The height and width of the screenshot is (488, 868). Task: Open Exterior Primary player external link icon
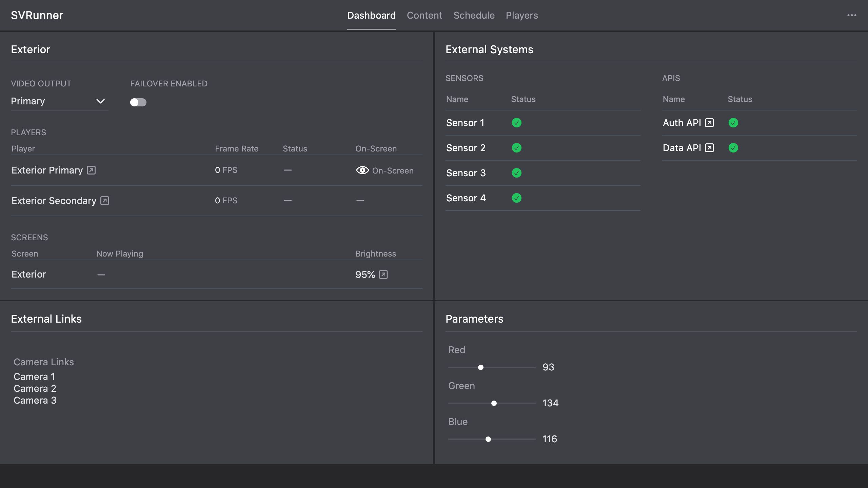pyautogui.click(x=91, y=170)
